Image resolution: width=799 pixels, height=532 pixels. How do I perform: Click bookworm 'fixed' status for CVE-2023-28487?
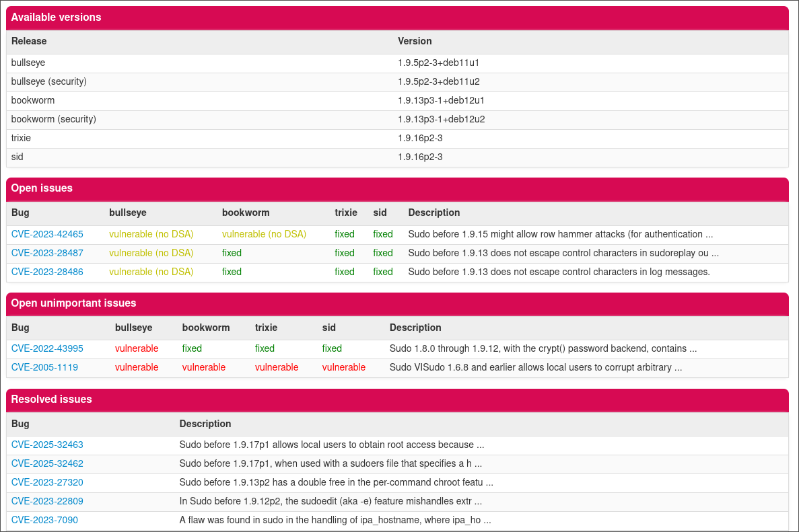[232, 253]
